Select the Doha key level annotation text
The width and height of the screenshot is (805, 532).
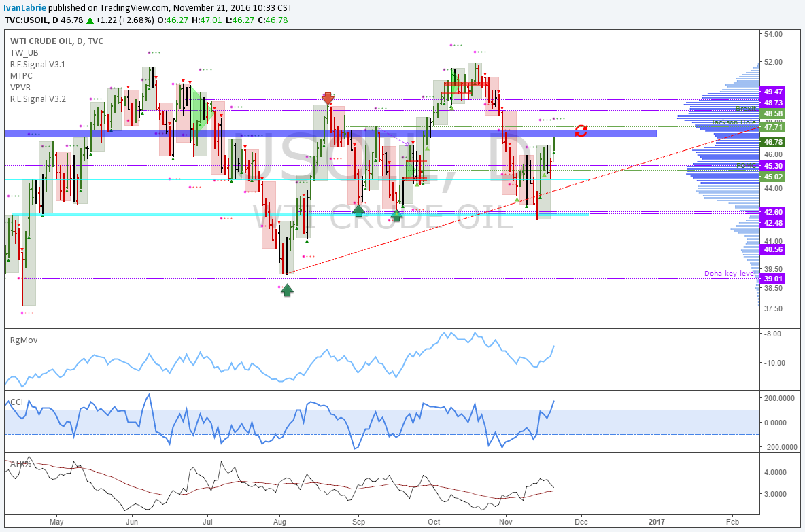[730, 273]
